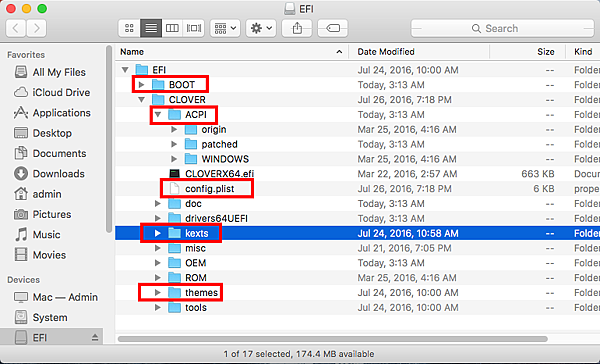Open iCloud Drive in sidebar
The width and height of the screenshot is (600, 364).
pyautogui.click(x=52, y=93)
